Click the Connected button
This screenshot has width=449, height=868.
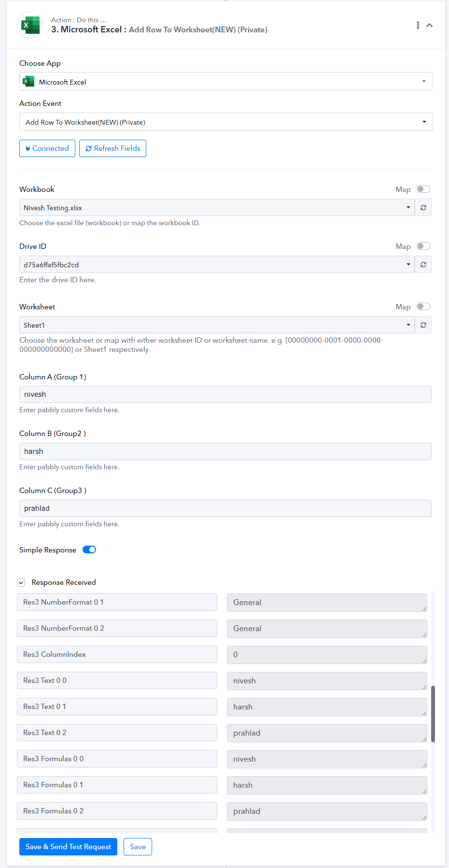(47, 148)
